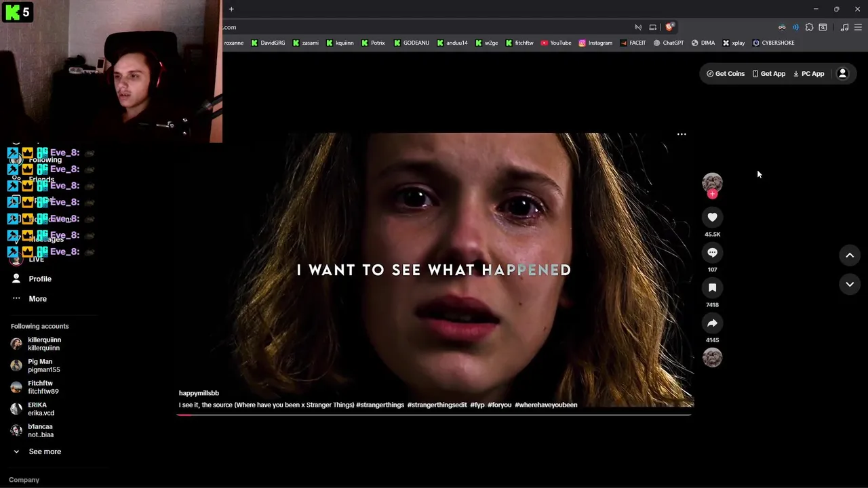
Task: Share the video using the arrow icon
Action: [x=712, y=323]
